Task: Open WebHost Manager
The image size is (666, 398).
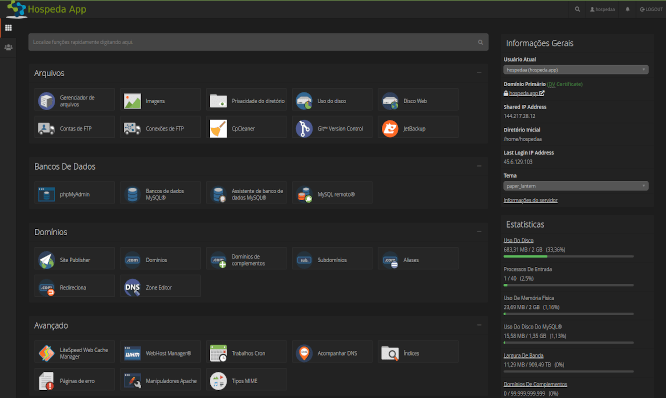Action: [160, 353]
